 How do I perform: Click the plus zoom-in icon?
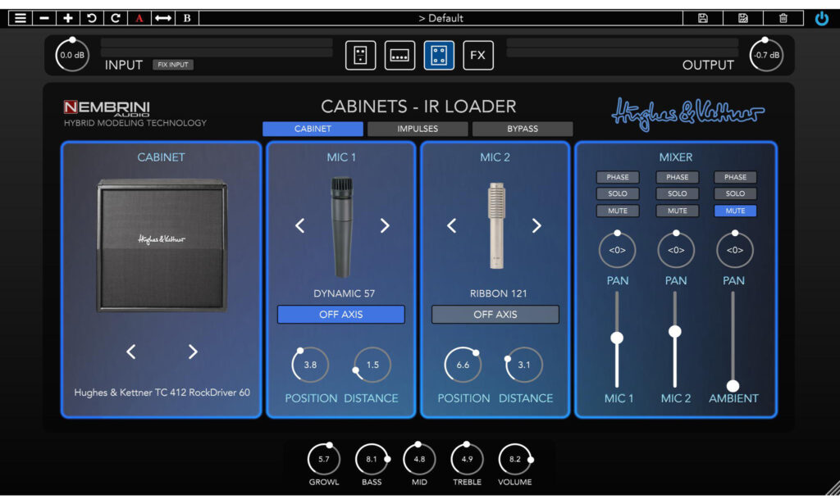tap(67, 18)
